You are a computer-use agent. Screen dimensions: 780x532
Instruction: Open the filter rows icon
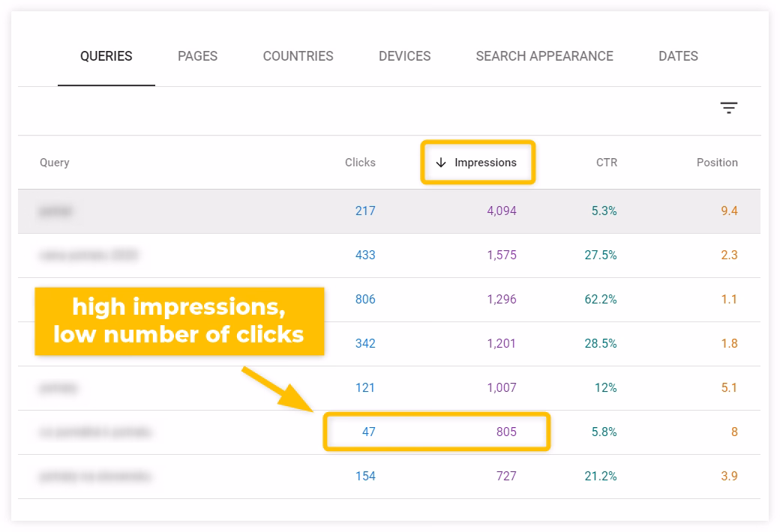point(728,108)
